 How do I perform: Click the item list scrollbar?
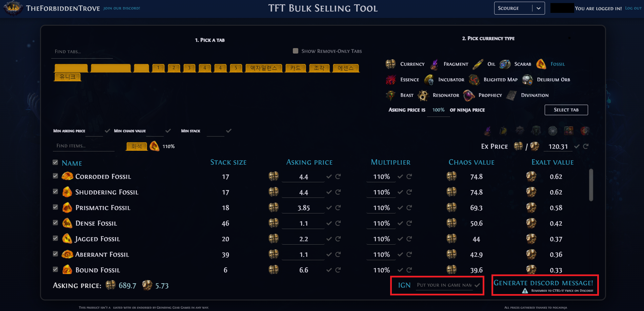(x=591, y=185)
